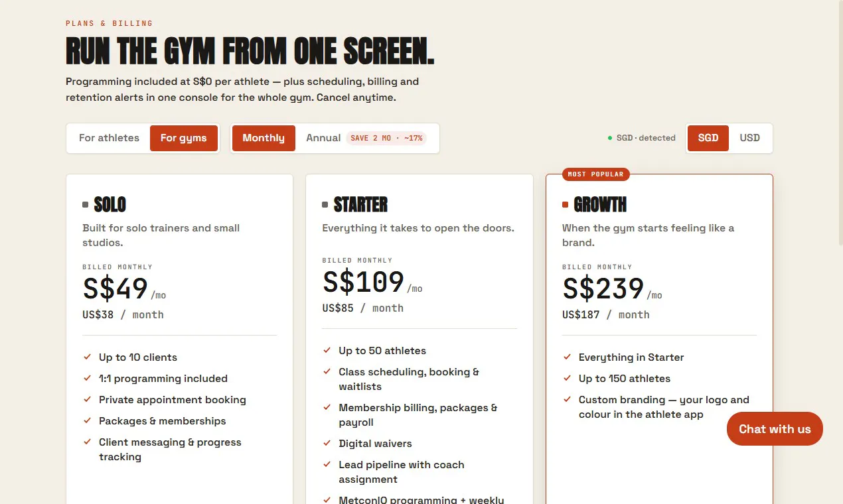843x504 pixels.
Task: Select the For gyms toggle option
Action: click(x=184, y=138)
